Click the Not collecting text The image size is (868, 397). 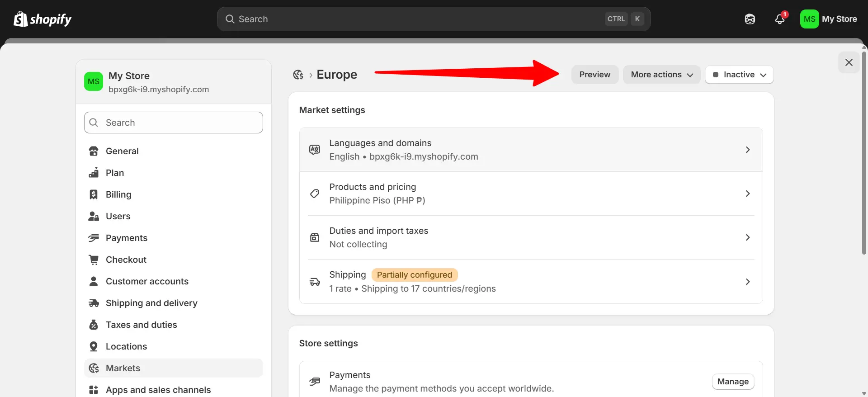pos(358,244)
